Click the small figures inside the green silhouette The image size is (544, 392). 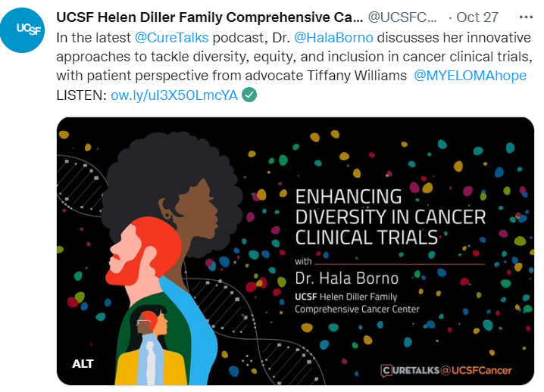coord(151,333)
